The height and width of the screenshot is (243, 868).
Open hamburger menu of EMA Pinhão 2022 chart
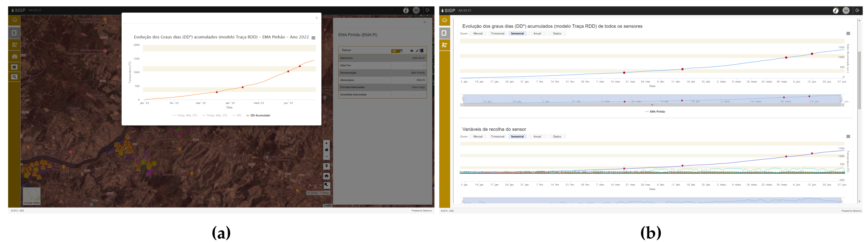pyautogui.click(x=313, y=38)
